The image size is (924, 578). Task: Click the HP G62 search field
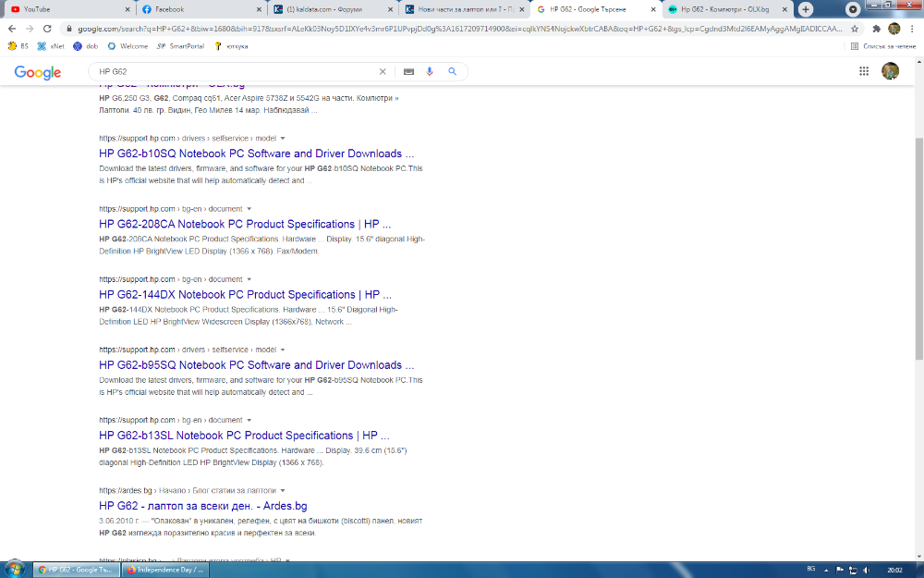coord(236,71)
